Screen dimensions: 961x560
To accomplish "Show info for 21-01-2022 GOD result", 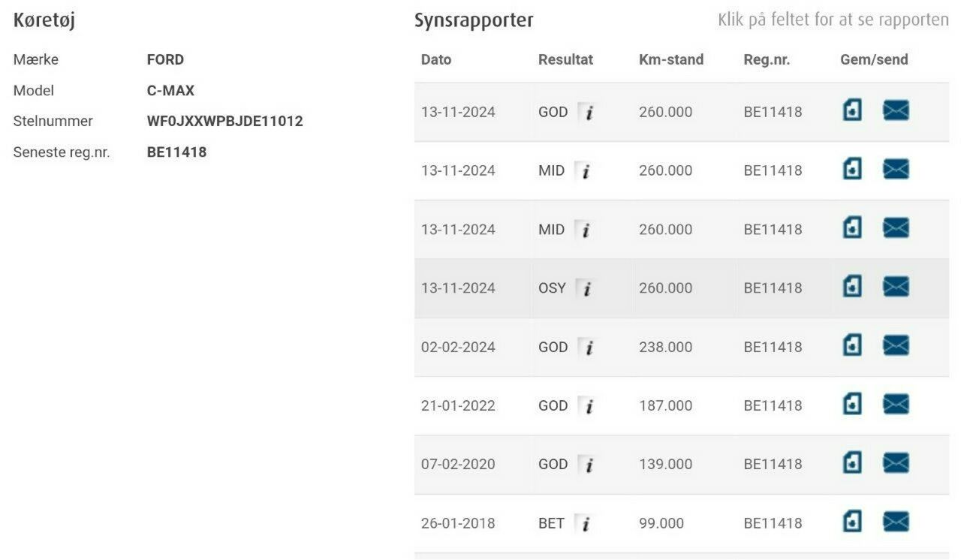I will coord(588,405).
